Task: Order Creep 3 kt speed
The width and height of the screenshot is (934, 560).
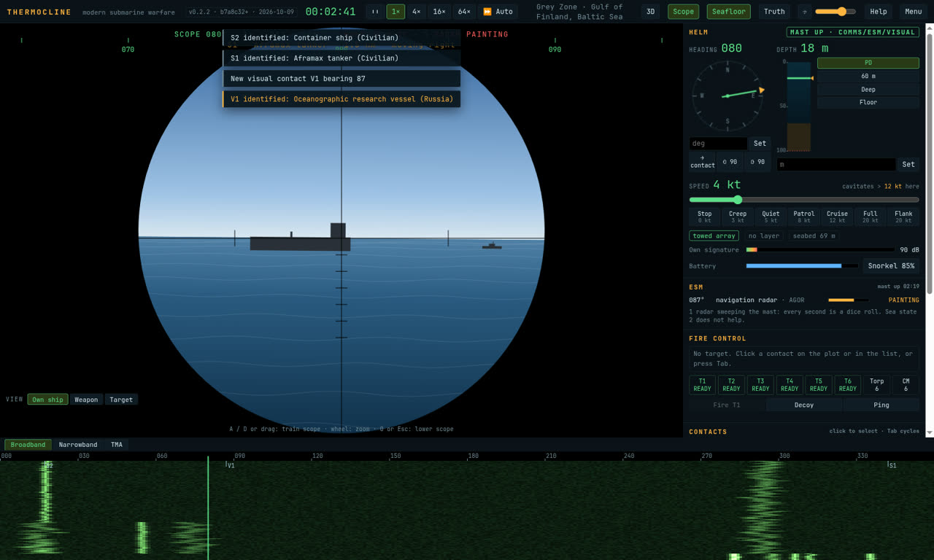Action: 738,217
